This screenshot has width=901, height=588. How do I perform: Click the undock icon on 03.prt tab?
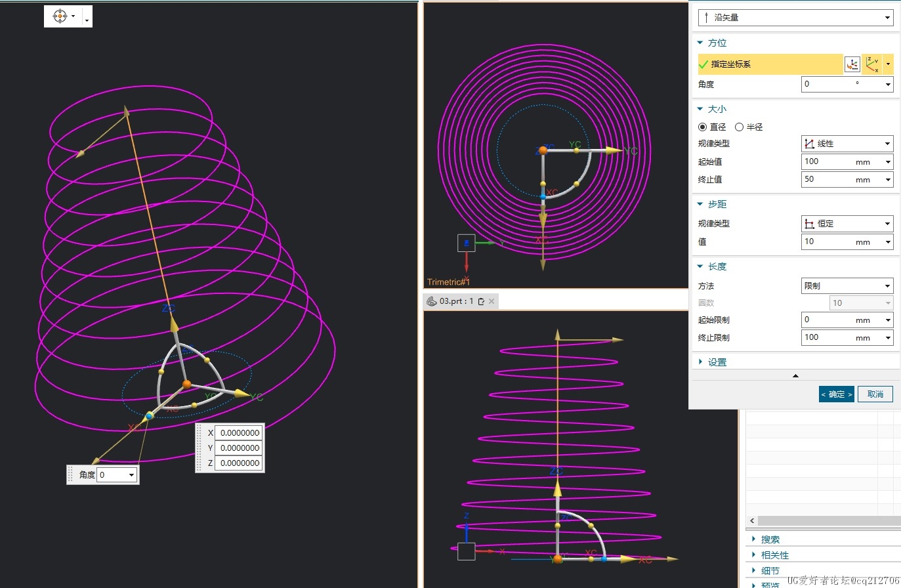click(x=481, y=301)
